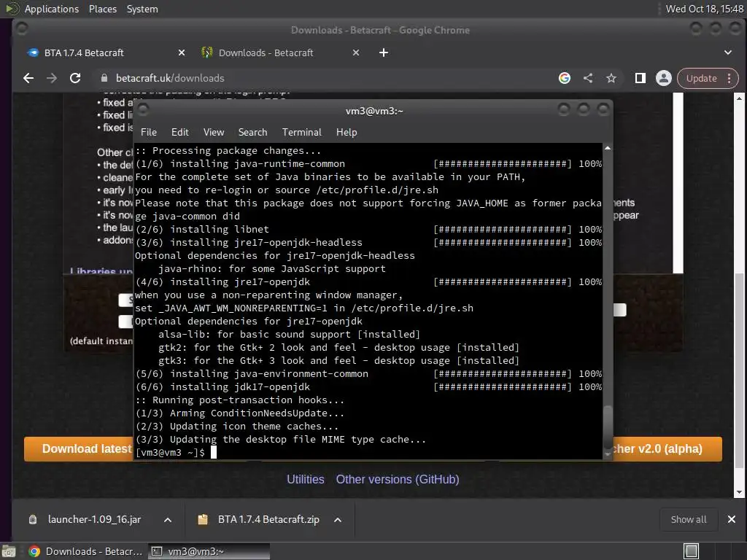This screenshot has width=747, height=560.
Task: Open the terminal File menu
Action: 149,133
